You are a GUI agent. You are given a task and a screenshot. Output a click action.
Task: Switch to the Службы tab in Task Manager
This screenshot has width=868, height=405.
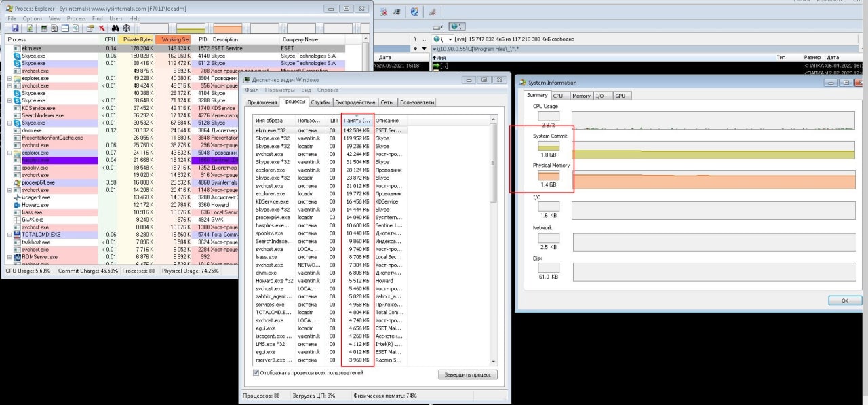click(x=319, y=102)
